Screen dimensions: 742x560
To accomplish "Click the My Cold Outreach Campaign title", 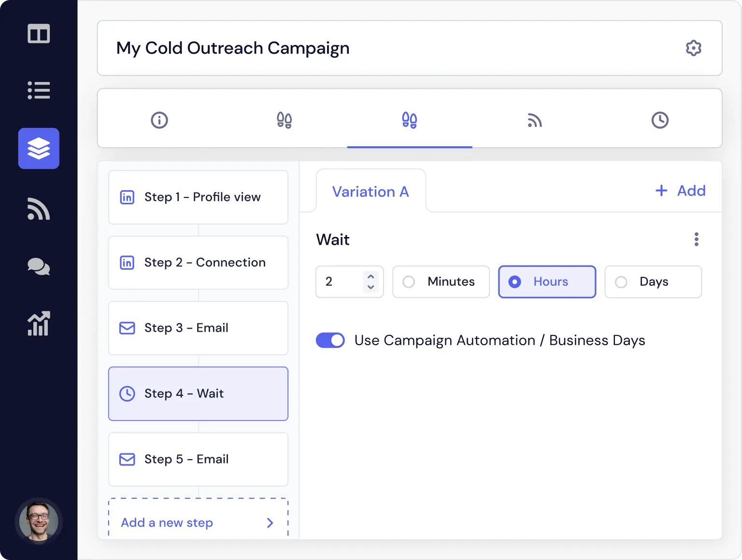I will pos(233,48).
